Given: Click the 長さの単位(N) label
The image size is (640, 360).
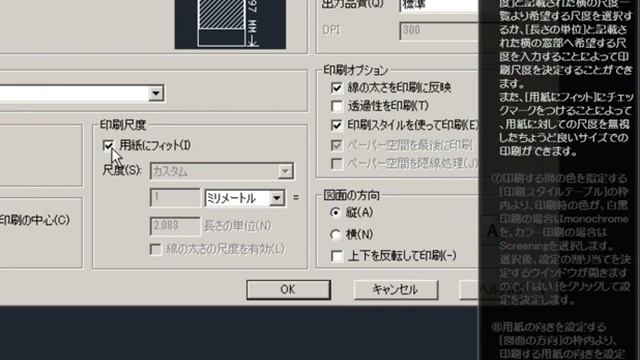Looking at the screenshot, I should coord(238,226).
